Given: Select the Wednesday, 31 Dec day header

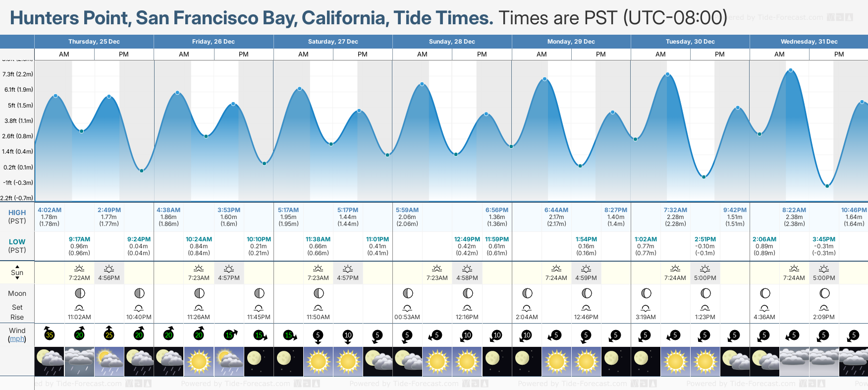Looking at the screenshot, I should [809, 42].
